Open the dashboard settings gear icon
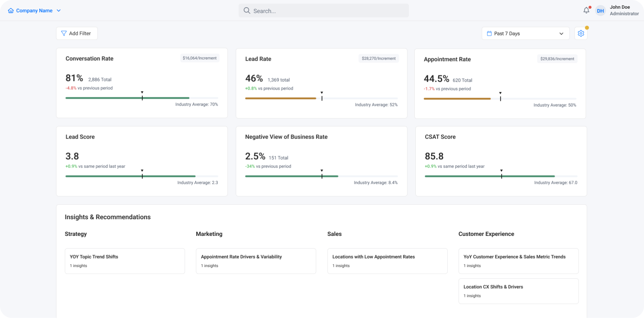644x331 pixels. 581,33
